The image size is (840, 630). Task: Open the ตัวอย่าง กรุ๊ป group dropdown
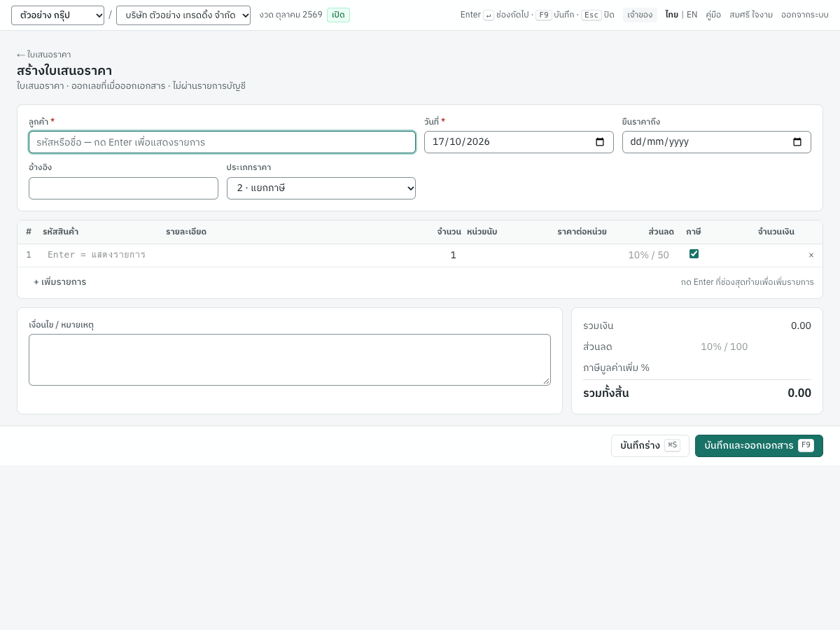(57, 15)
